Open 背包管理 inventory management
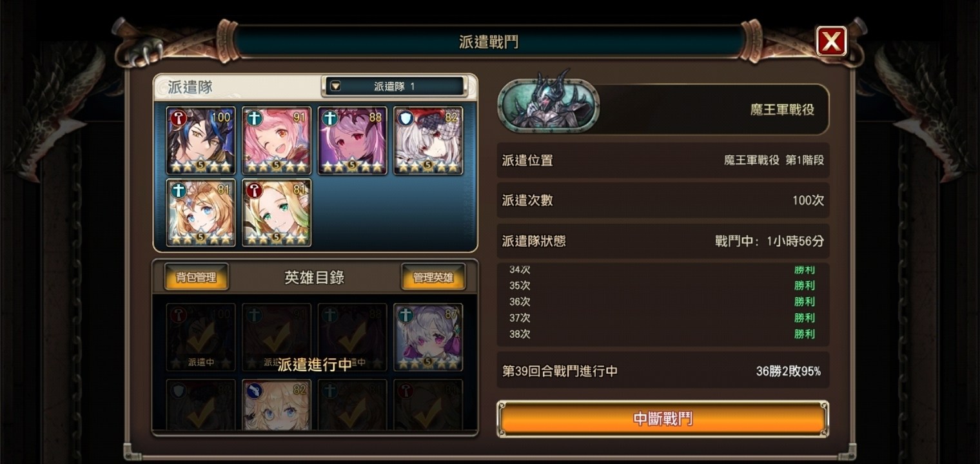 (196, 277)
